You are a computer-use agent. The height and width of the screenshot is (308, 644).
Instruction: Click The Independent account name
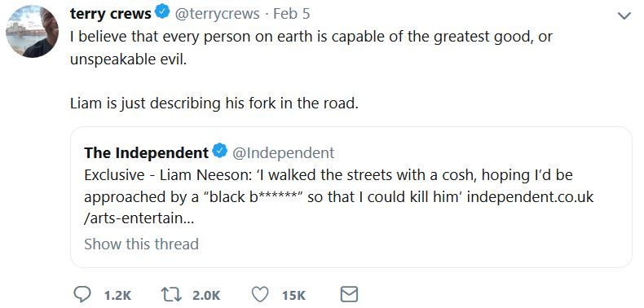pos(147,152)
